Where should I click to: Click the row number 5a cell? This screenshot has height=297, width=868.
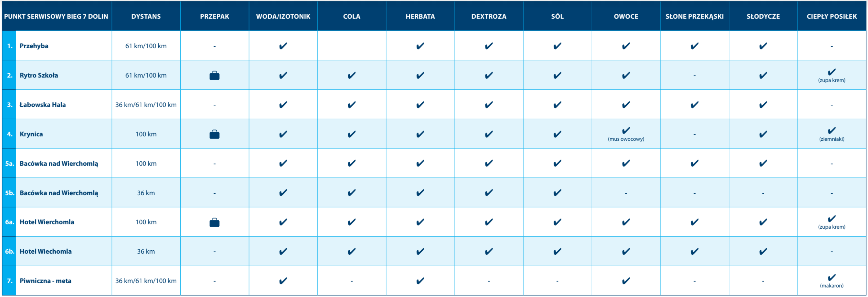click(x=9, y=163)
